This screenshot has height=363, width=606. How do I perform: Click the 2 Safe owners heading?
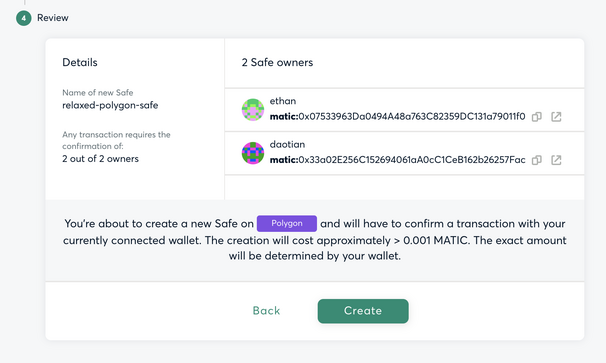[x=277, y=62]
